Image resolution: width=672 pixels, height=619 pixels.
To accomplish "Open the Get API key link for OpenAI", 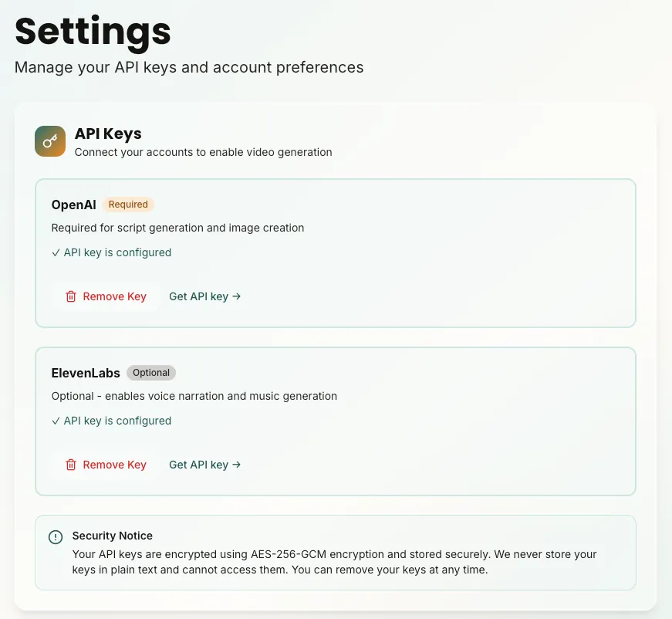I will pos(204,296).
